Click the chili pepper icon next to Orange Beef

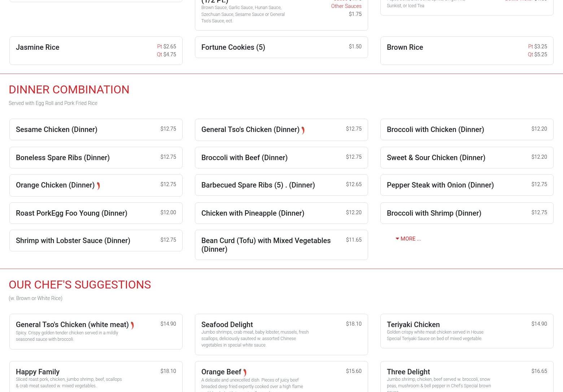pos(245,373)
